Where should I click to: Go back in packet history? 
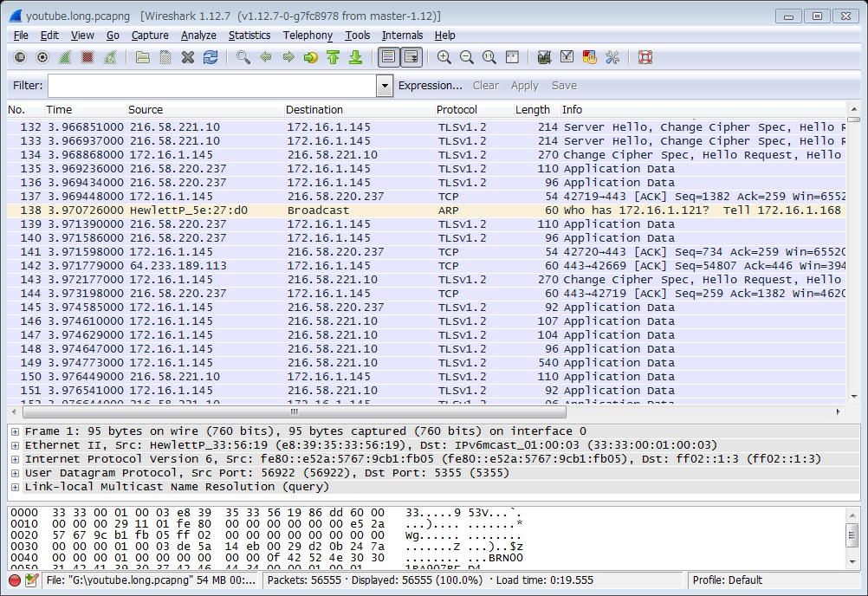pos(266,57)
